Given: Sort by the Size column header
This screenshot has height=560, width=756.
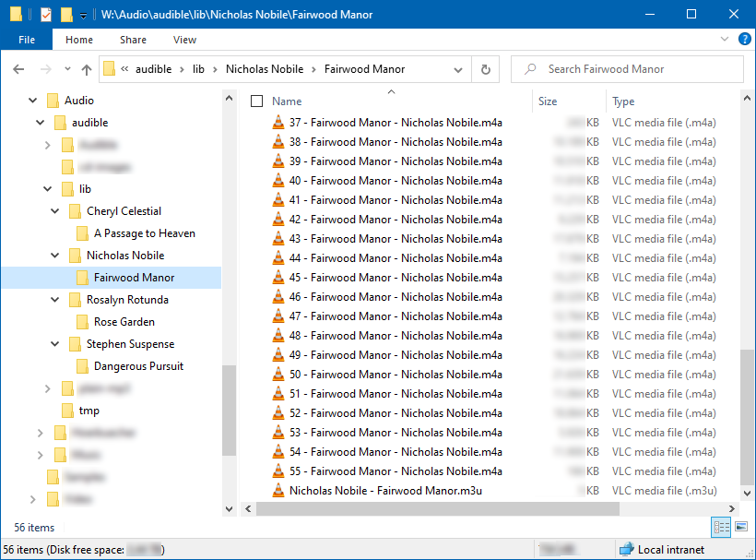Looking at the screenshot, I should (548, 101).
